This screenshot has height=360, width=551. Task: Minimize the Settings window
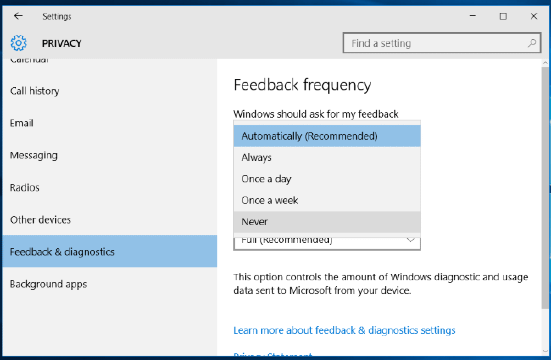point(473,16)
